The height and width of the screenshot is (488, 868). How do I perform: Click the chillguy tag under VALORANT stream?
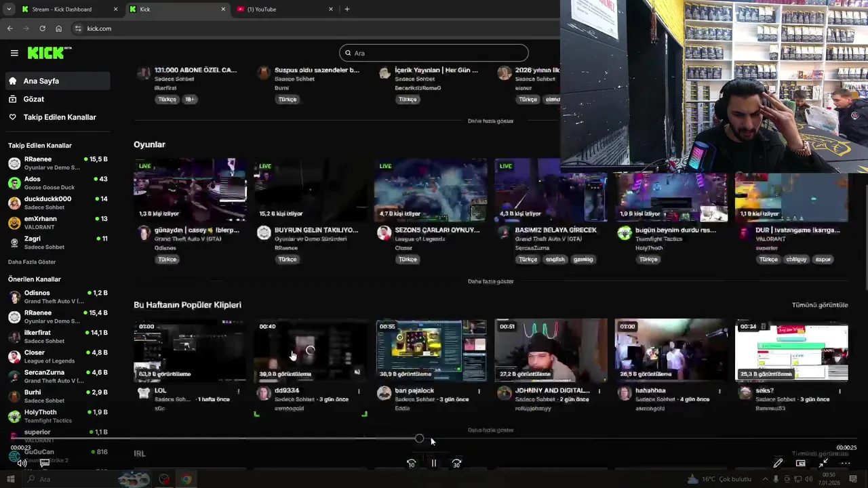[796, 260]
